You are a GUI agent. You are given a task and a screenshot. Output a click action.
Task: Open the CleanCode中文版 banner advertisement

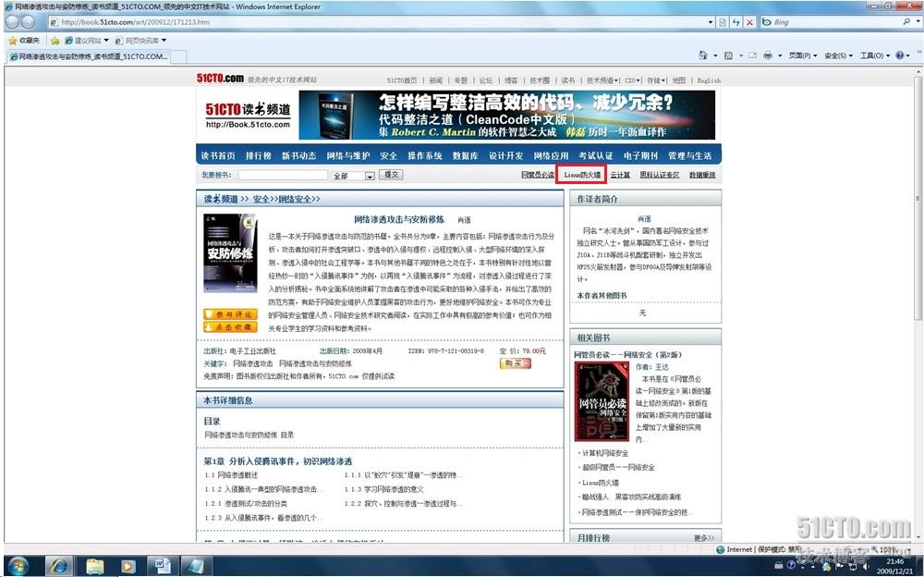pyautogui.click(x=506, y=115)
